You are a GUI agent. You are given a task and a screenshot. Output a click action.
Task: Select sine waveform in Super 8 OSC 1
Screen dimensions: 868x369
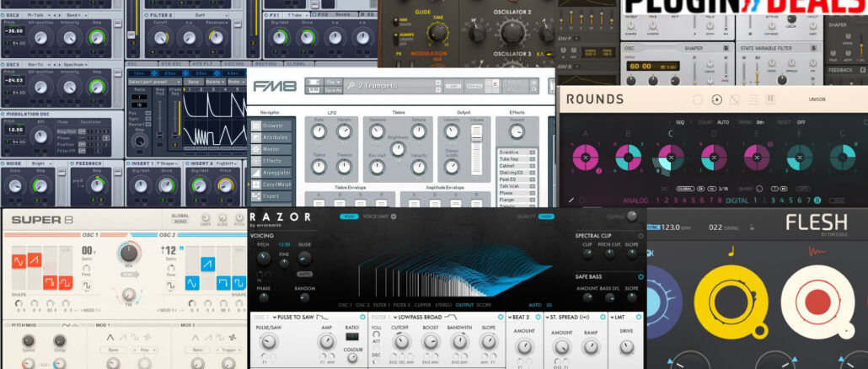pyautogui.click(x=19, y=261)
